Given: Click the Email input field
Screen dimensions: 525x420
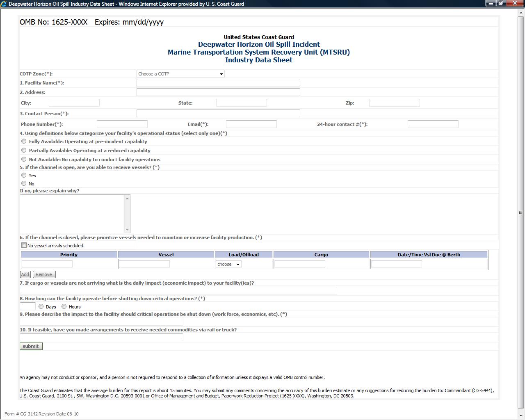Looking at the screenshot, I should pos(251,124).
